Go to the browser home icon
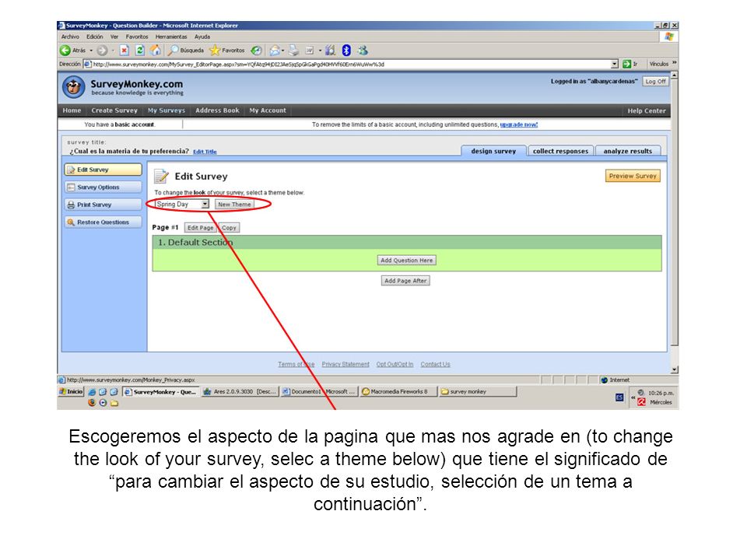747x560 pixels. click(156, 51)
